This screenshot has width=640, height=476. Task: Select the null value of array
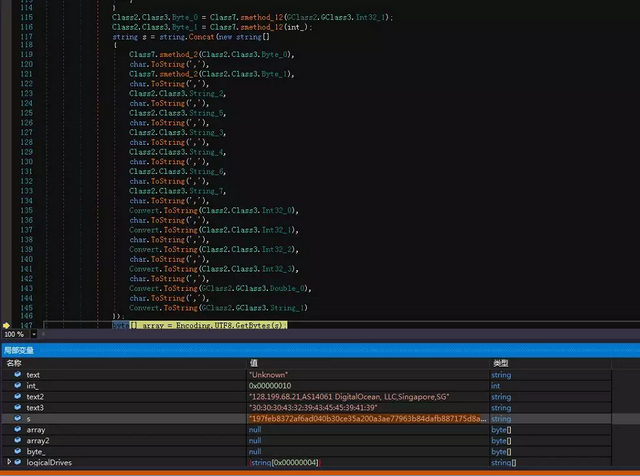point(255,429)
